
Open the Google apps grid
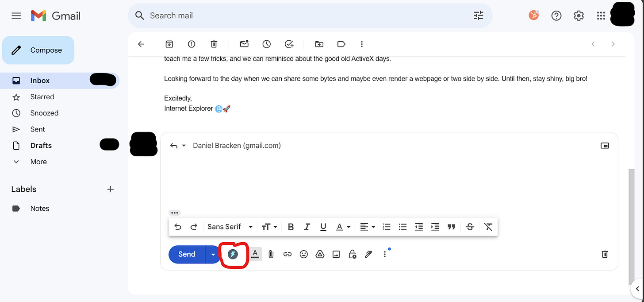tap(601, 15)
